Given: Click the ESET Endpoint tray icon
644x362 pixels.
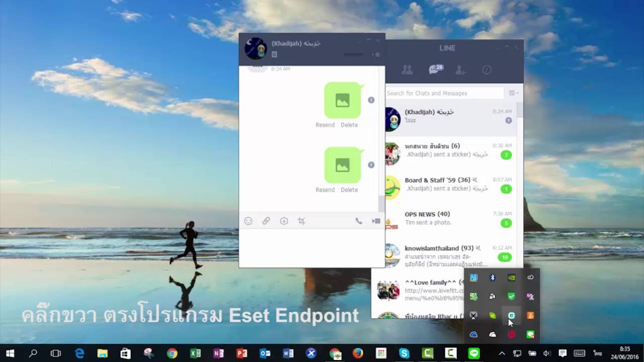Looking at the screenshot, I should coord(511,316).
